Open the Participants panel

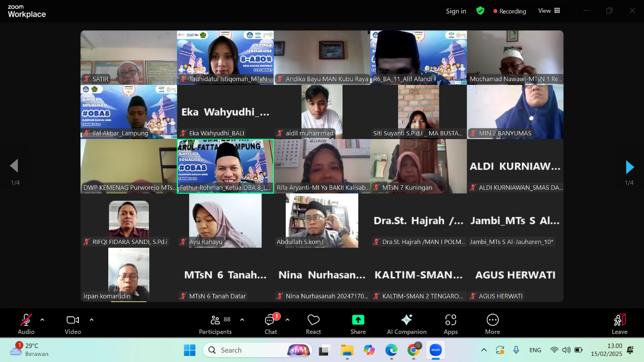(x=215, y=324)
